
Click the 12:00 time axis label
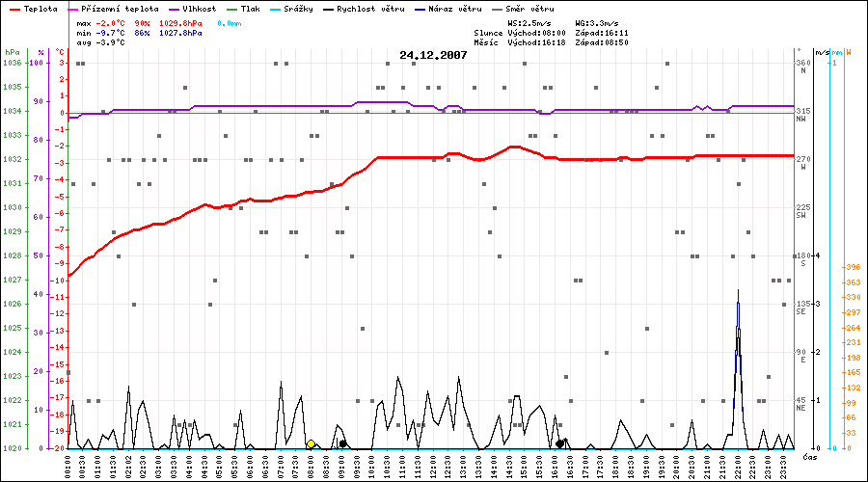coord(432,466)
